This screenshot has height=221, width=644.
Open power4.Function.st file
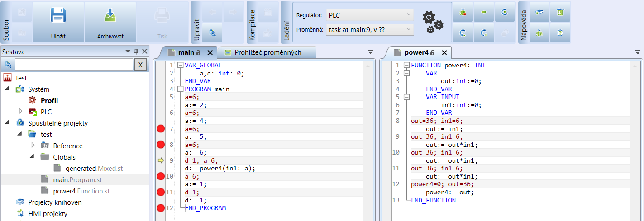[81, 191]
